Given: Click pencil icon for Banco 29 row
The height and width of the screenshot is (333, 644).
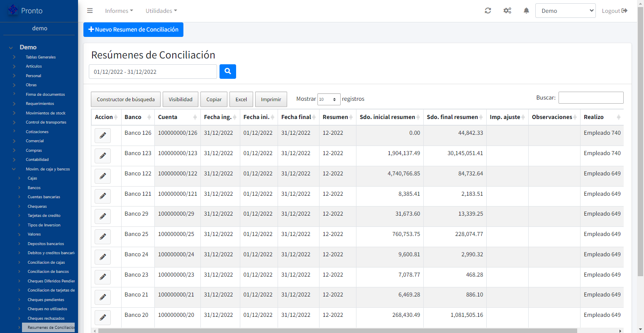Looking at the screenshot, I should point(102,216).
